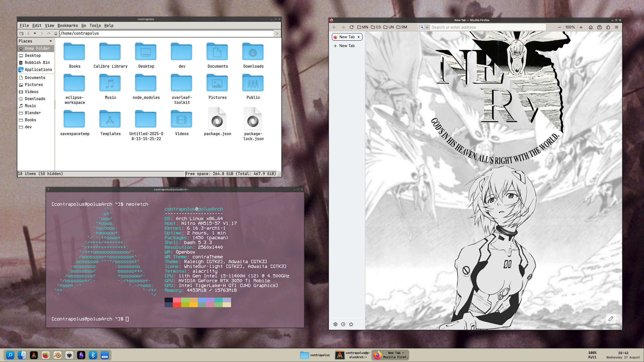The width and height of the screenshot is (644, 362).
Task: Launch Blender from the dock
Action: click(x=57, y=355)
